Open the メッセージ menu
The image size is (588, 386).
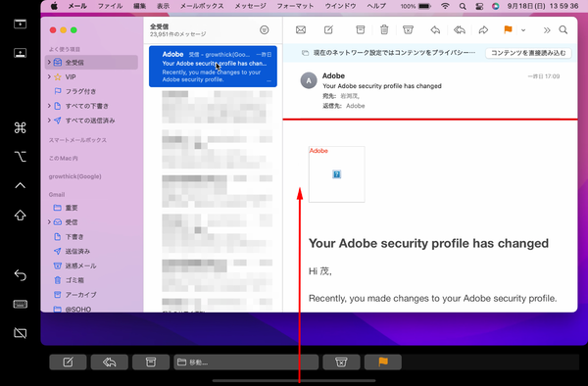(x=250, y=6)
